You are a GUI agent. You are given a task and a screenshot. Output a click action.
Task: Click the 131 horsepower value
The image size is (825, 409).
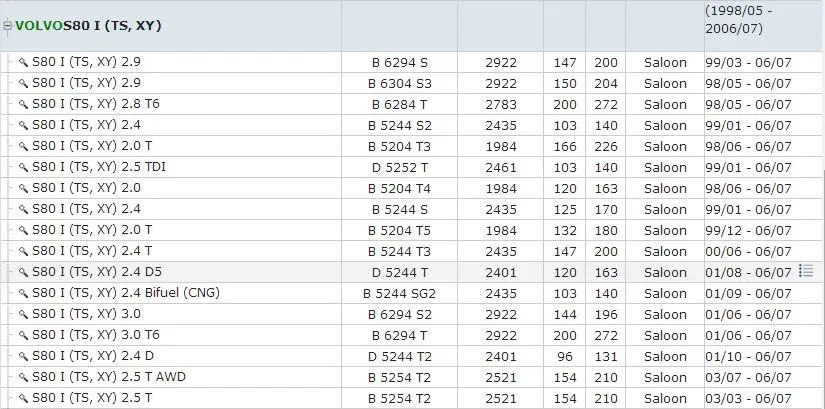pos(606,357)
